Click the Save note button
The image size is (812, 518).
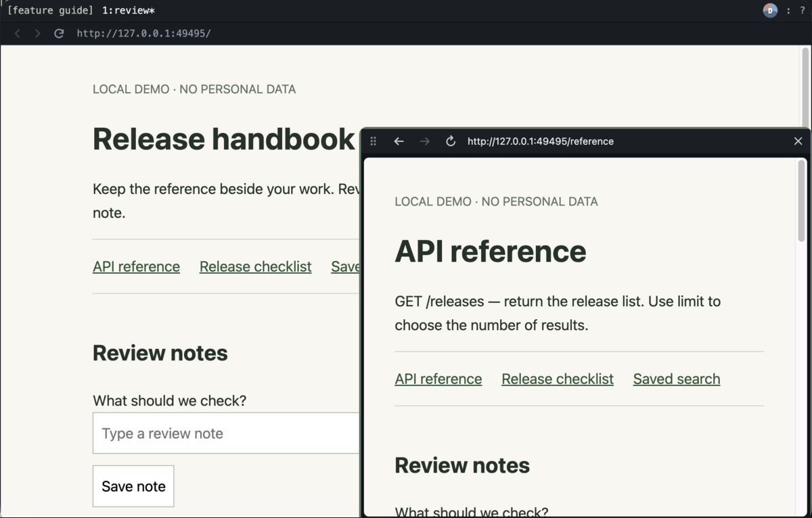tap(133, 486)
